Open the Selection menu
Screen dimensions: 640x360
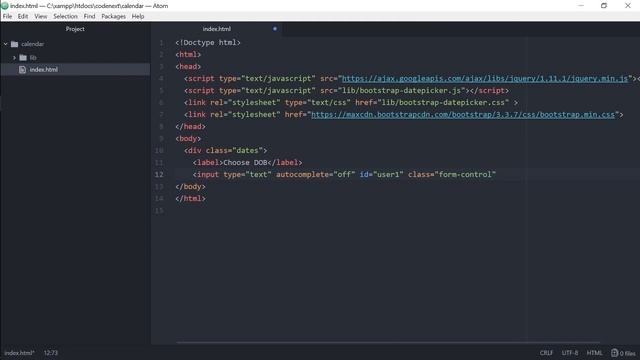coord(65,16)
